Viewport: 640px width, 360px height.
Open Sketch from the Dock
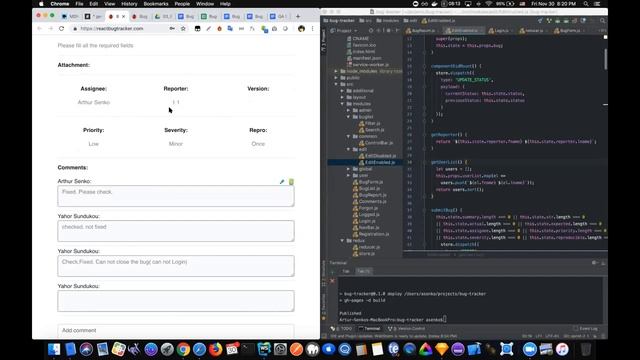point(442,349)
